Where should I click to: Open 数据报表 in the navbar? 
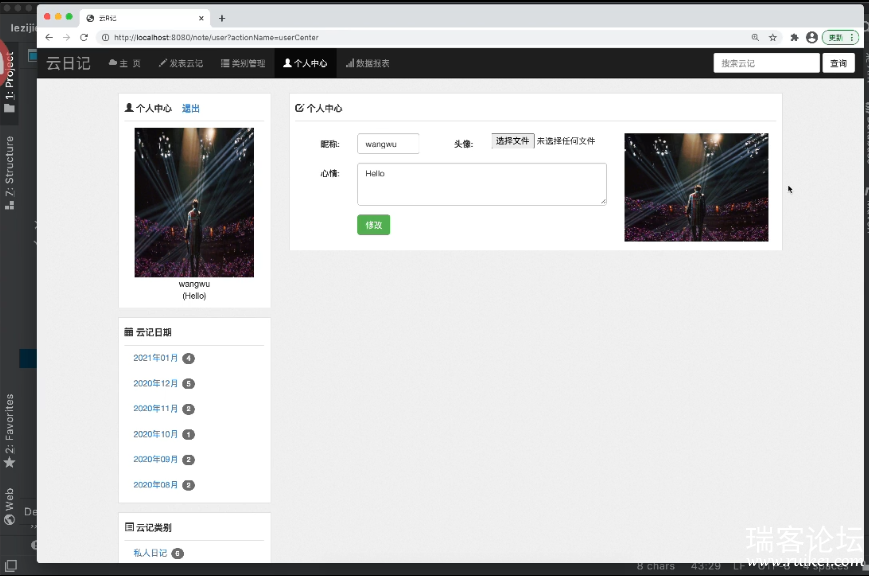click(x=367, y=63)
